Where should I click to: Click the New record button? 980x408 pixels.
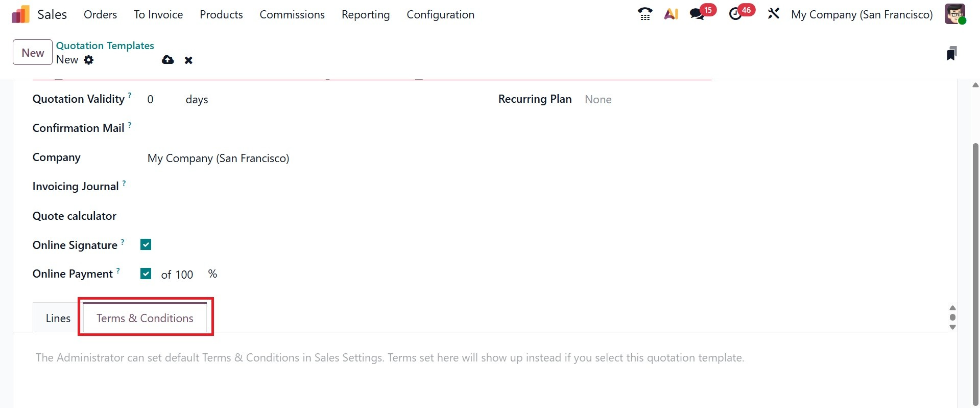pos(33,53)
